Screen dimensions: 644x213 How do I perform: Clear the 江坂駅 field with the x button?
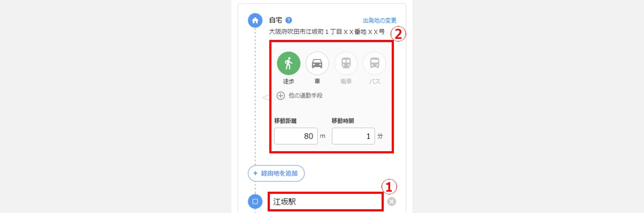pyautogui.click(x=392, y=201)
